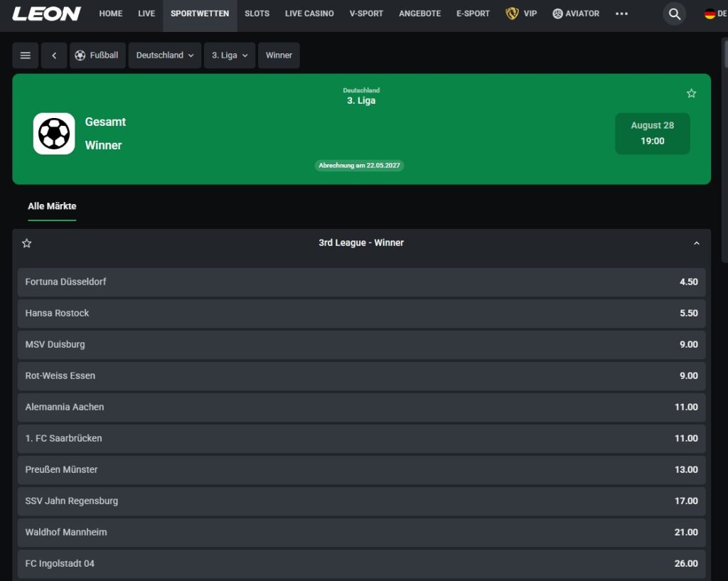Select the Alle Märkte tab

[x=52, y=206]
